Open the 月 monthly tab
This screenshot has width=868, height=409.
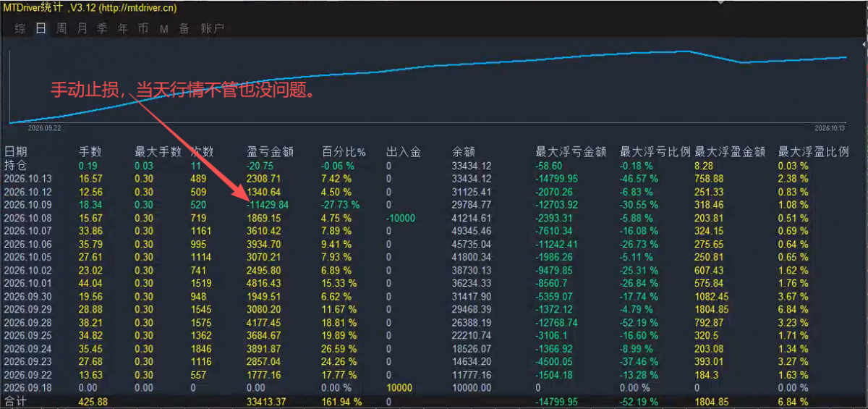[x=82, y=29]
